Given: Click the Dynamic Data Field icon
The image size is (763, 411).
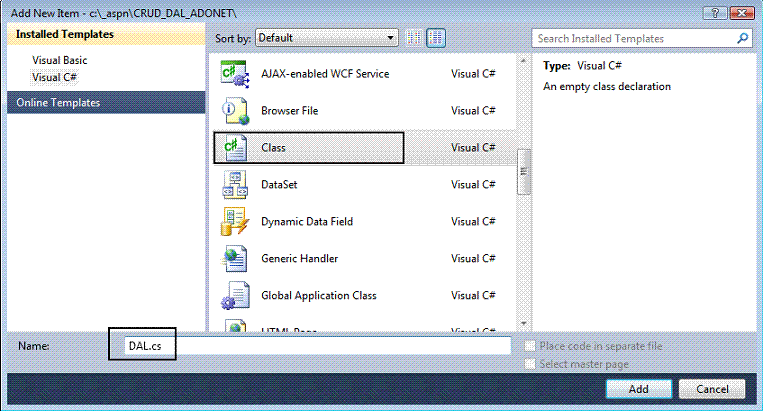Looking at the screenshot, I should tap(235, 222).
